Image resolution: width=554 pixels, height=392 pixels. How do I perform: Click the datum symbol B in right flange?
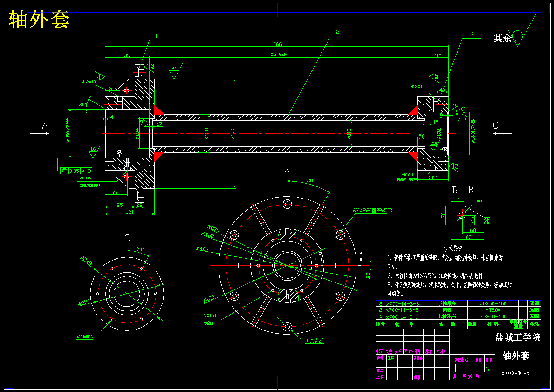[445, 150]
